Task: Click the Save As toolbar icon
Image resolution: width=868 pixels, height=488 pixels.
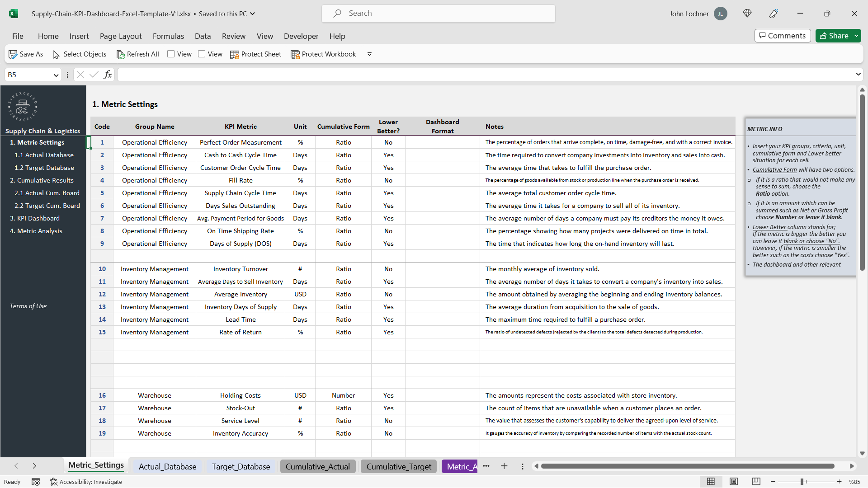Action: 13,54
